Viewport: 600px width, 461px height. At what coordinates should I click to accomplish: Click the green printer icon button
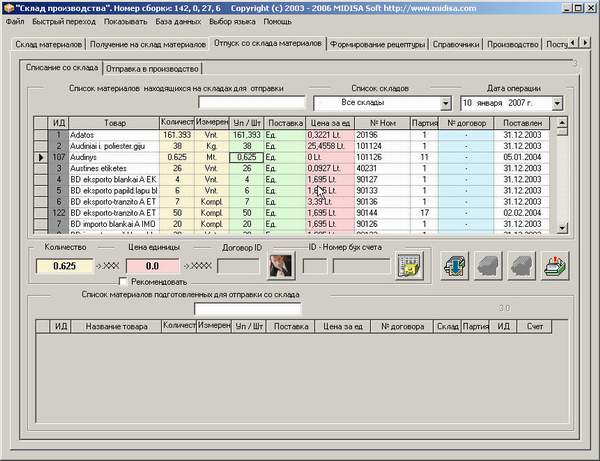pyautogui.click(x=555, y=265)
